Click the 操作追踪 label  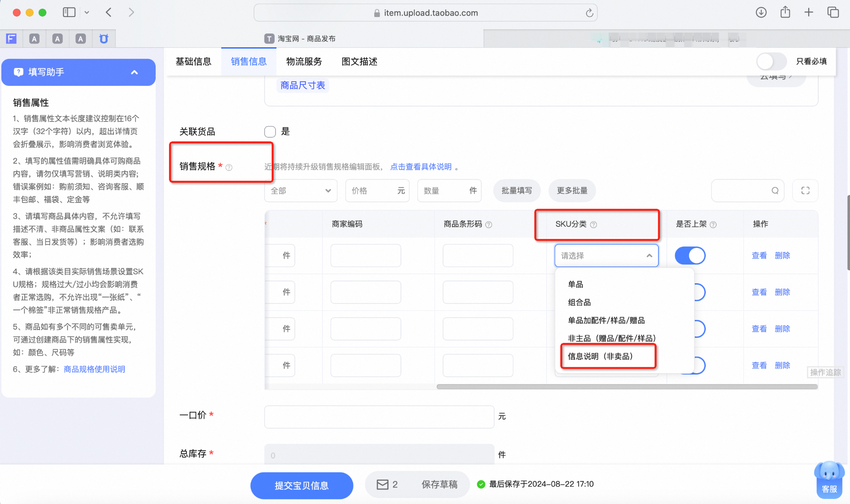coord(825,372)
